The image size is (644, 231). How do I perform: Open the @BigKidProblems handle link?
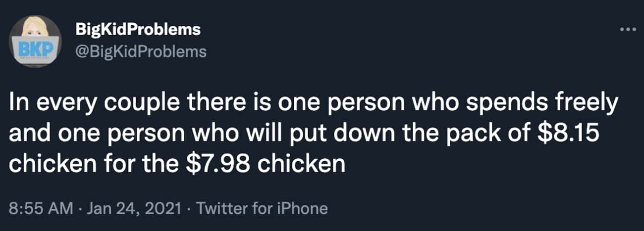(141, 51)
